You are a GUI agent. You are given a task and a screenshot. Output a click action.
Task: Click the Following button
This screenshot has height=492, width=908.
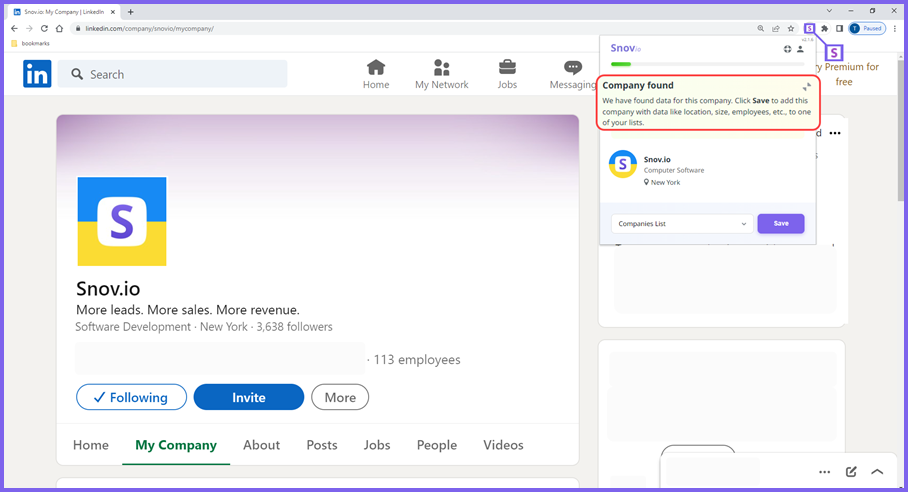pyautogui.click(x=131, y=397)
